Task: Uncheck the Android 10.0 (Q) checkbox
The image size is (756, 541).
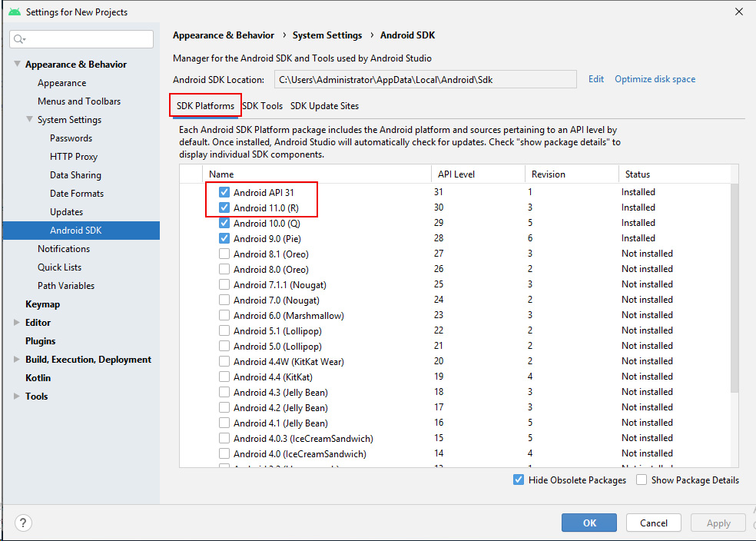Action: tap(224, 224)
